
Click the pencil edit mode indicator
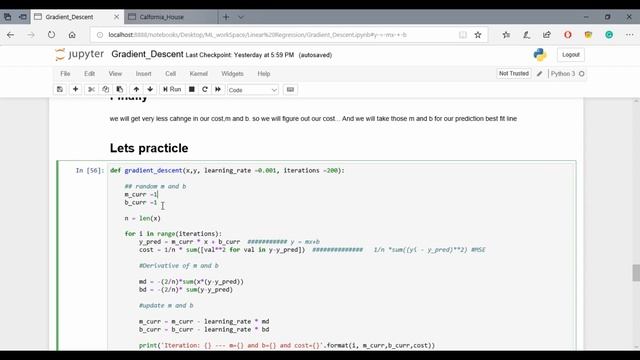[x=540, y=74]
